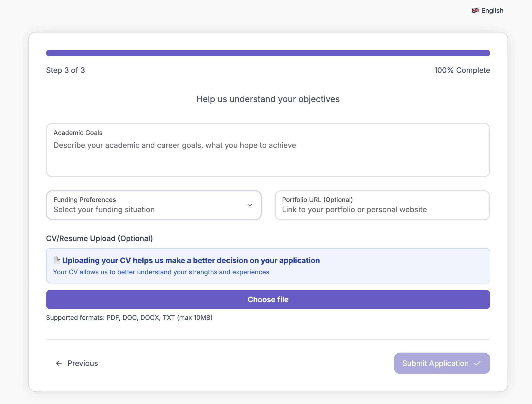Viewport: 532px width, 404px height.
Task: Click the supported formats text
Action: click(x=129, y=317)
